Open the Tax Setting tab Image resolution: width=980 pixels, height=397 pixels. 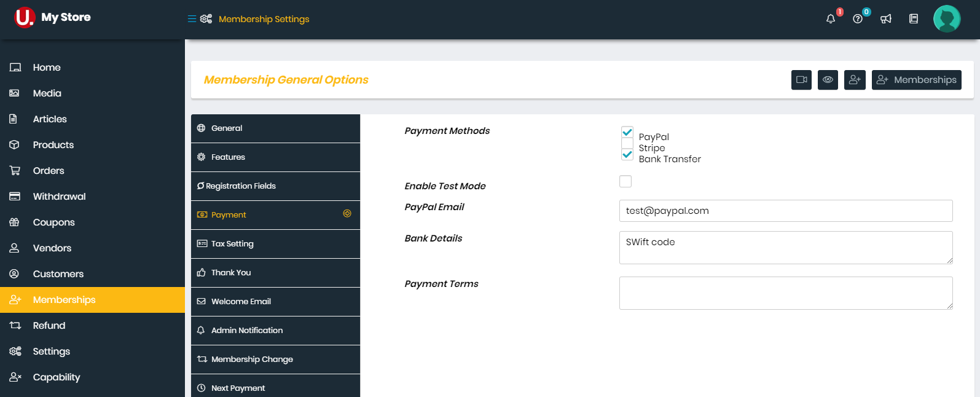pos(275,244)
